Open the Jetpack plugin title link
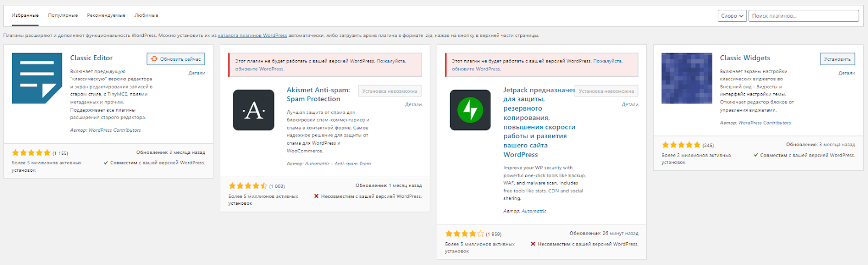This screenshot has width=868, height=265. [539, 122]
